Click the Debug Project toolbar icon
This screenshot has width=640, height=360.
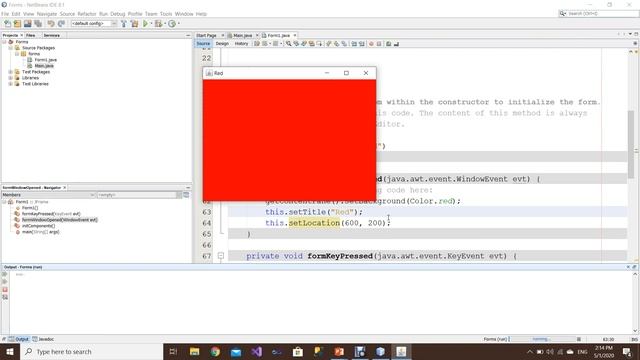[x=158, y=24]
